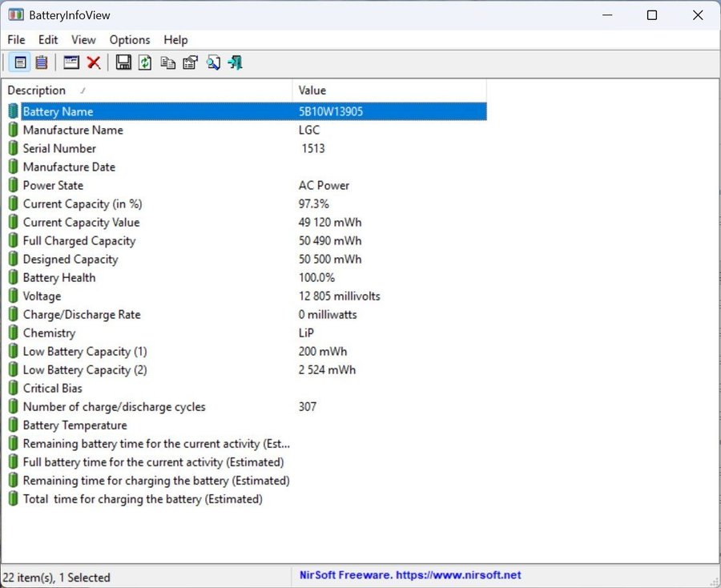Refresh battery data with green arrows icon

[x=145, y=62]
